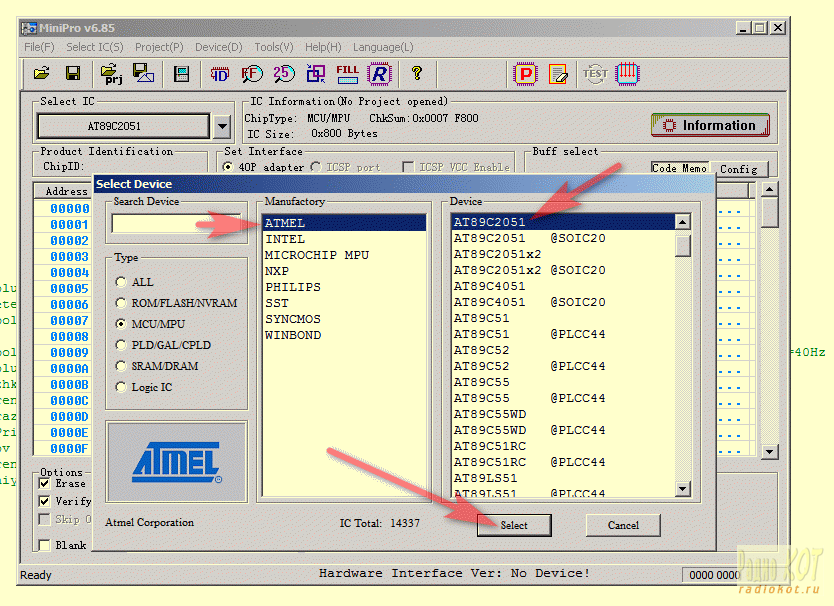Click main buffer scrollbar up arrow
This screenshot has width=834, height=606.
[770, 189]
